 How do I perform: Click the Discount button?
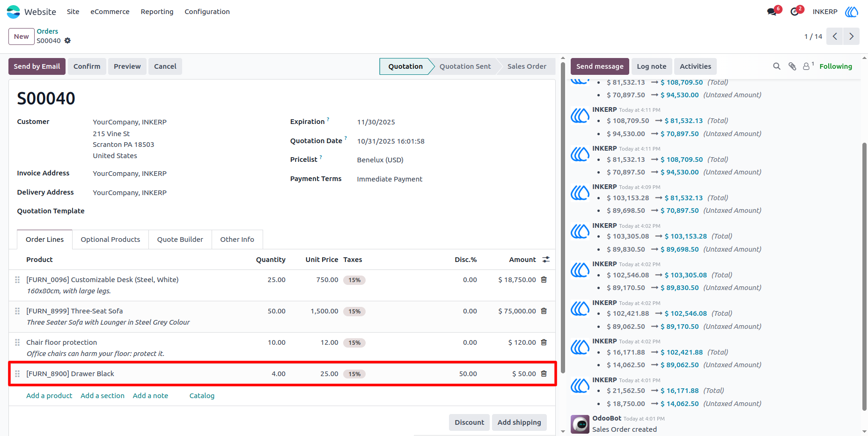click(469, 422)
